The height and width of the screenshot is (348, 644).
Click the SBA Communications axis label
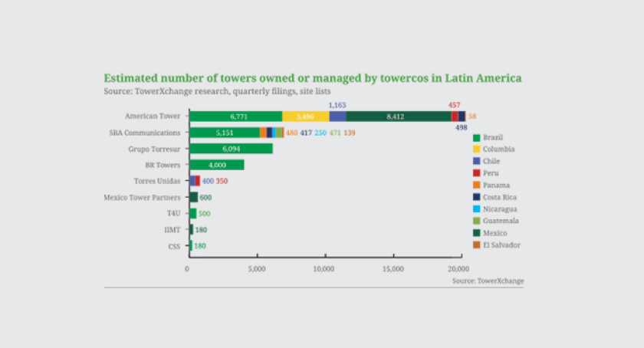[145, 133]
